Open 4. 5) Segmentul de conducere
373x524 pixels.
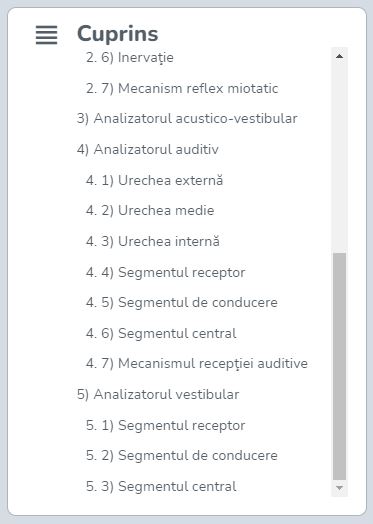coord(182,302)
